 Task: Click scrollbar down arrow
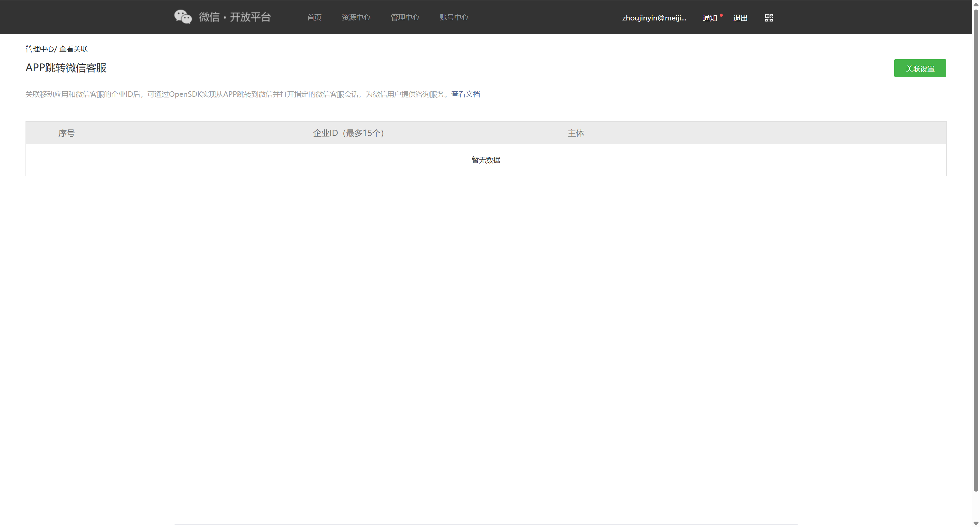(x=976, y=523)
